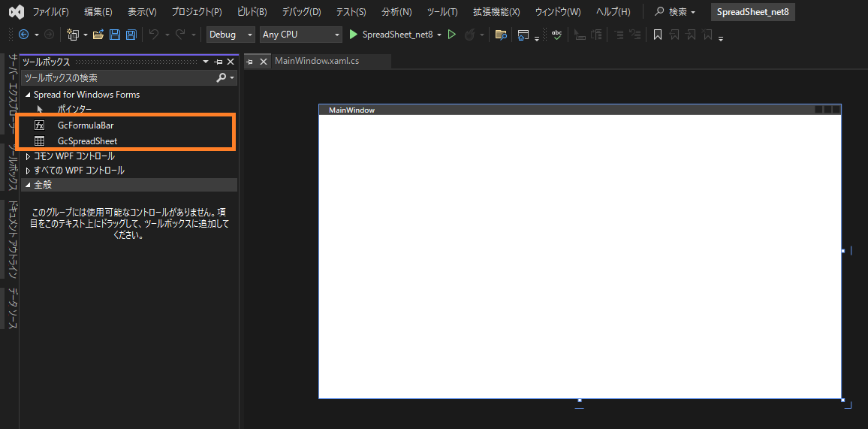Save the current file
Viewport: 868px width, 429px height.
[115, 35]
